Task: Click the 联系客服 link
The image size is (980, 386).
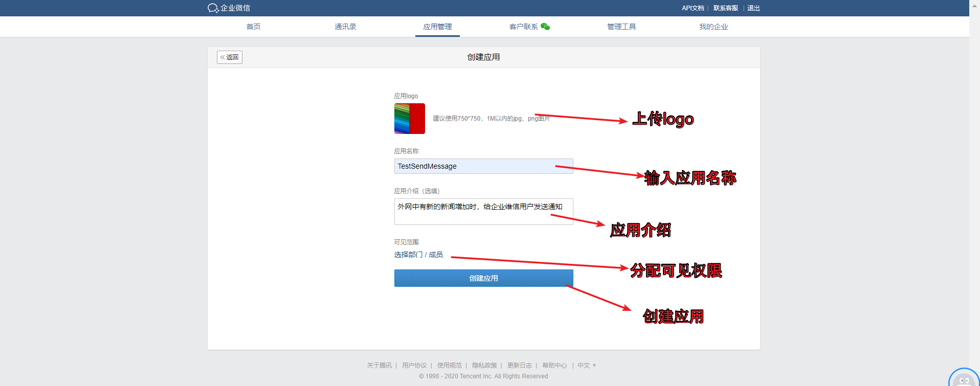Action: pos(725,8)
